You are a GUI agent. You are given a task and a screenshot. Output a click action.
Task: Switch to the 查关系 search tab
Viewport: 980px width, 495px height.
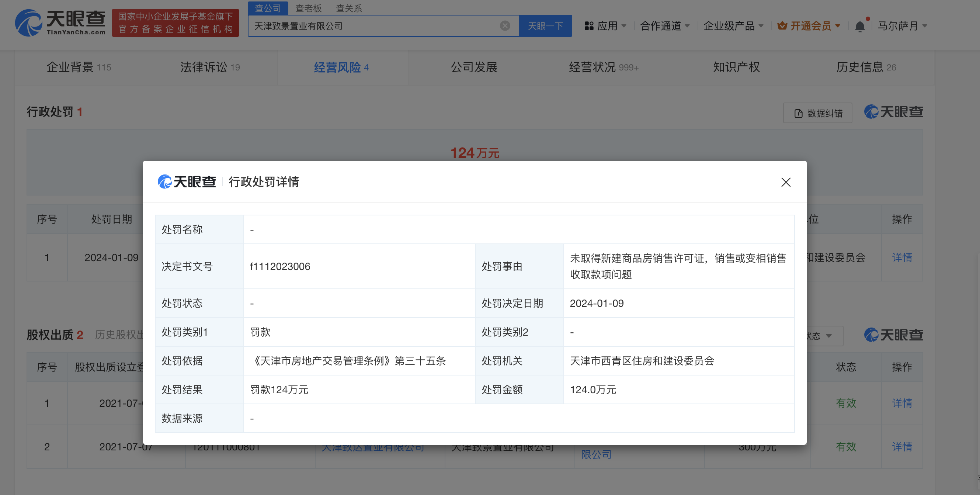pos(349,8)
